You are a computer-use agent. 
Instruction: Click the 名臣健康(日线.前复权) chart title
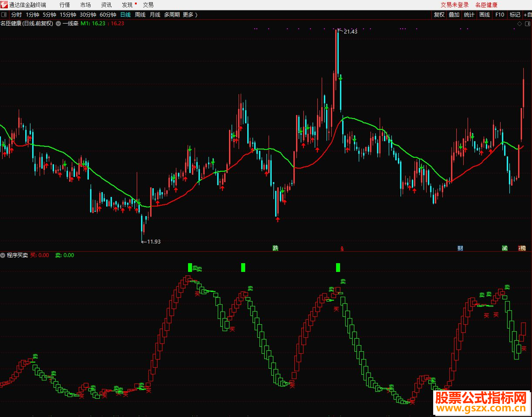tap(27, 24)
